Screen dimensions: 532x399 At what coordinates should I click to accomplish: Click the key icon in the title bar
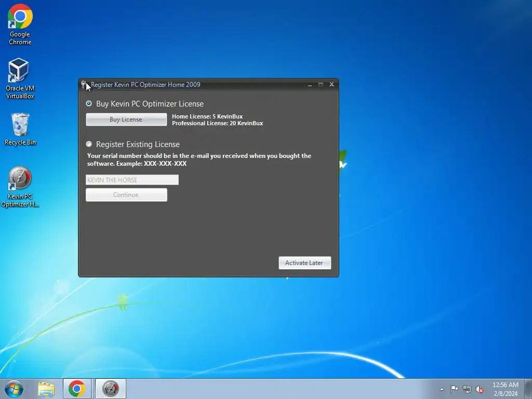84,85
